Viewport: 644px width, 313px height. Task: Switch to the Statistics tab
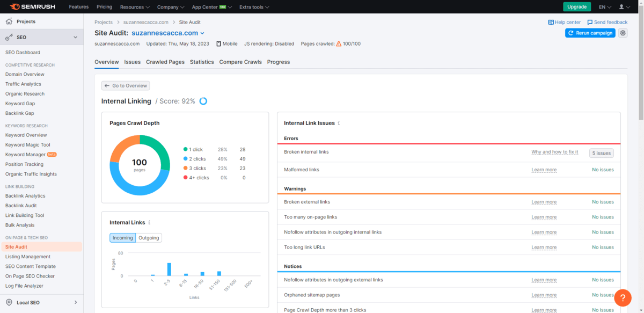[x=202, y=62]
